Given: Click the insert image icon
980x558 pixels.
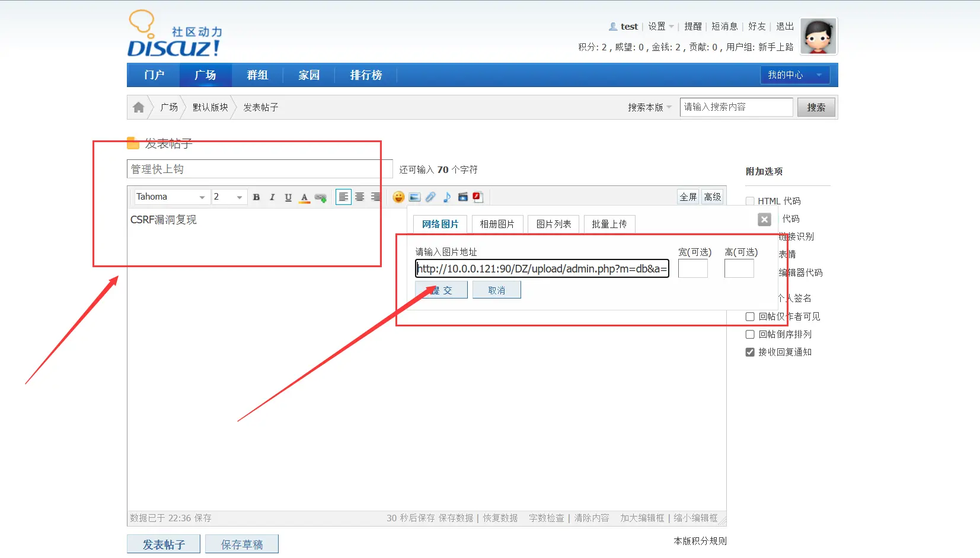Looking at the screenshot, I should pyautogui.click(x=415, y=197).
